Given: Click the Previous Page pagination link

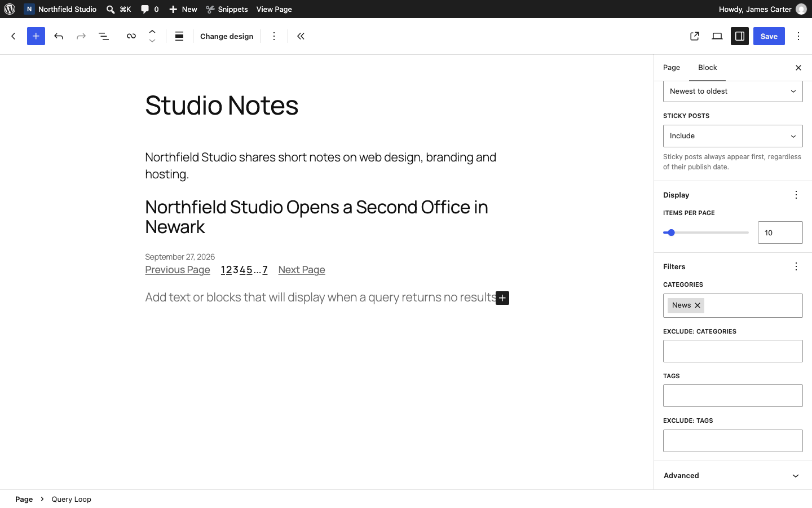Looking at the screenshot, I should tap(178, 270).
